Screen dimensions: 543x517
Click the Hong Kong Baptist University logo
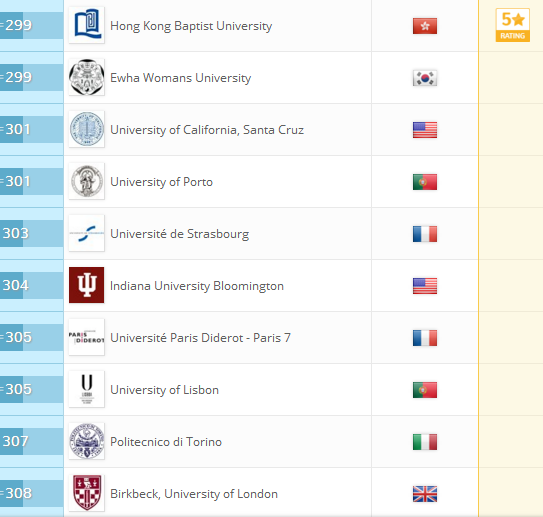tap(87, 25)
